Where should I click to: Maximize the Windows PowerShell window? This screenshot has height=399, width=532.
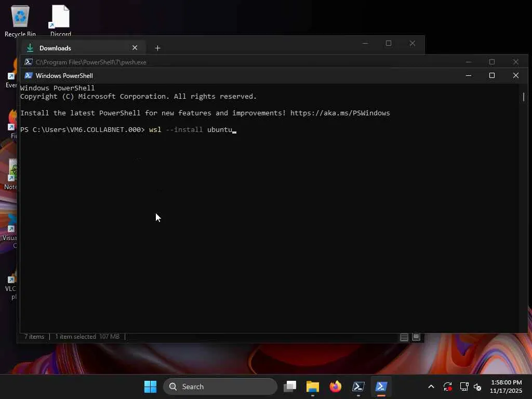pos(492,75)
